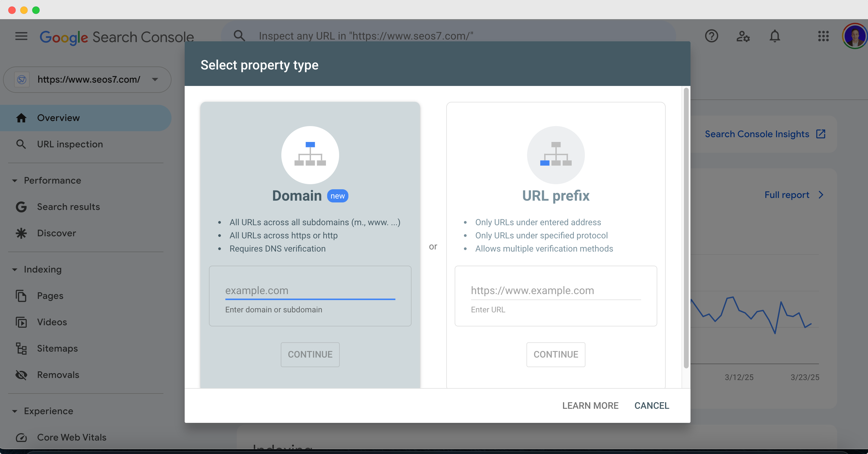
Task: Click 'Enter domain or subdomain' helper text
Action: [273, 309]
